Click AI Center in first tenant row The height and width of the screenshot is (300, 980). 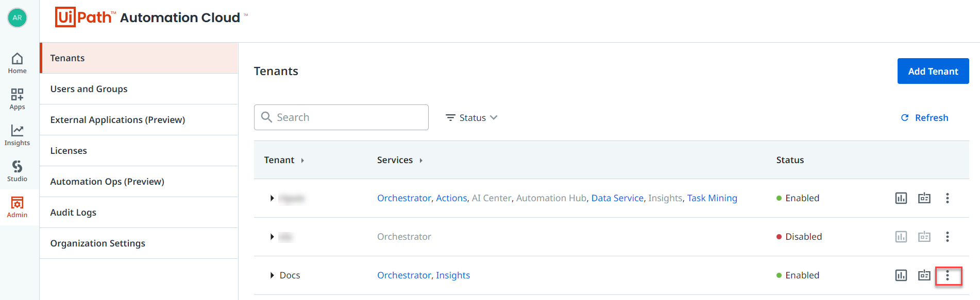point(492,198)
